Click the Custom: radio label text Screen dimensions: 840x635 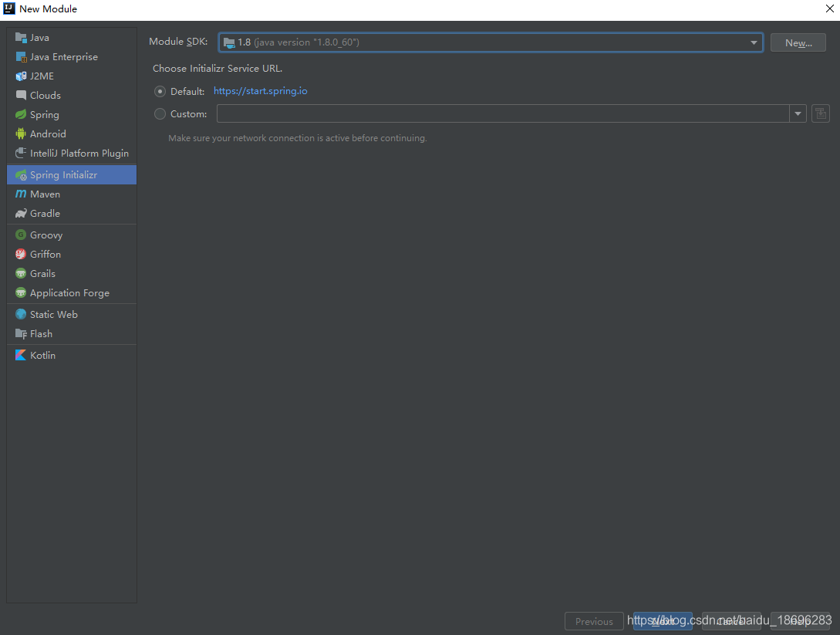pos(188,113)
